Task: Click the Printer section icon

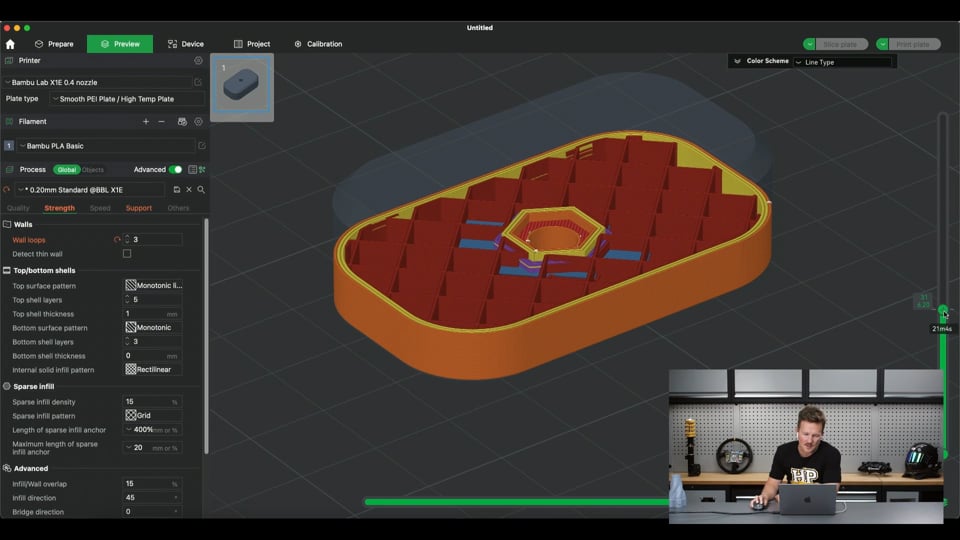Action: point(9,61)
